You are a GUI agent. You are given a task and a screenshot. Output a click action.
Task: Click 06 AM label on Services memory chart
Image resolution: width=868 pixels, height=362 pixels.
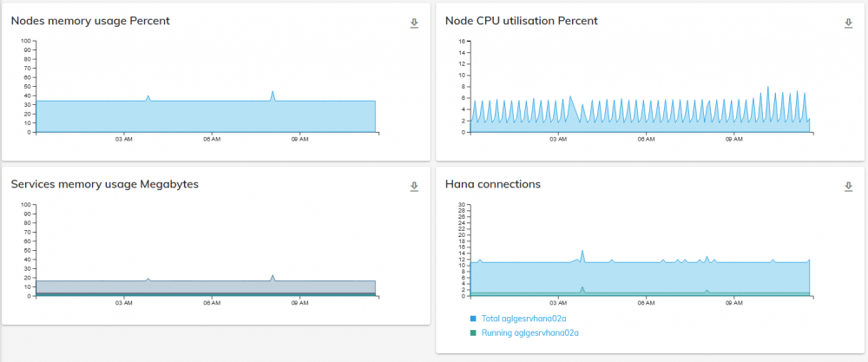tap(212, 303)
